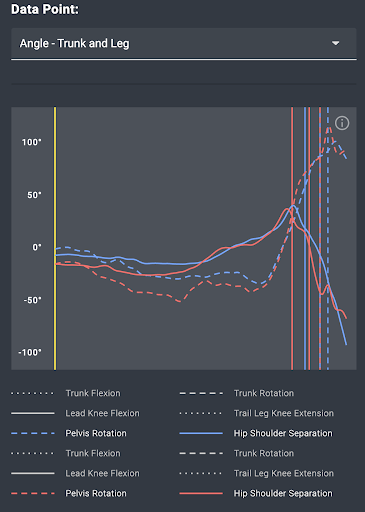The height and width of the screenshot is (512, 365).
Task: Toggle the red Hip Shoulder Separation legend entry
Action: point(256,493)
